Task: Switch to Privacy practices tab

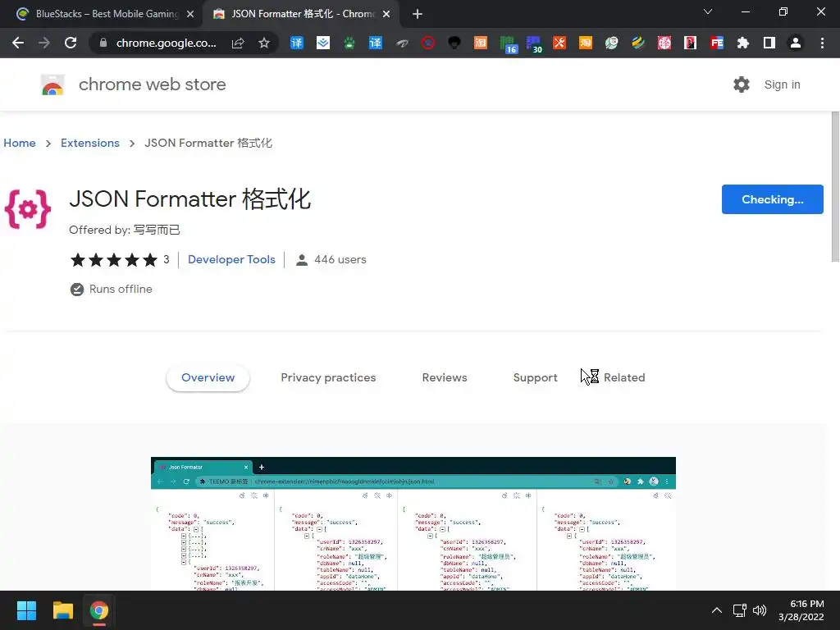Action: pyautogui.click(x=328, y=377)
